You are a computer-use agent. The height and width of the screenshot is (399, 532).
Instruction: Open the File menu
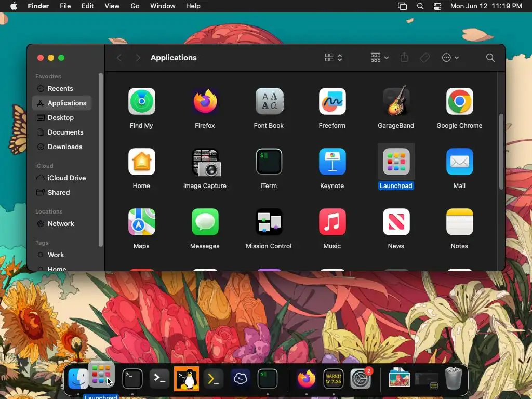click(65, 6)
